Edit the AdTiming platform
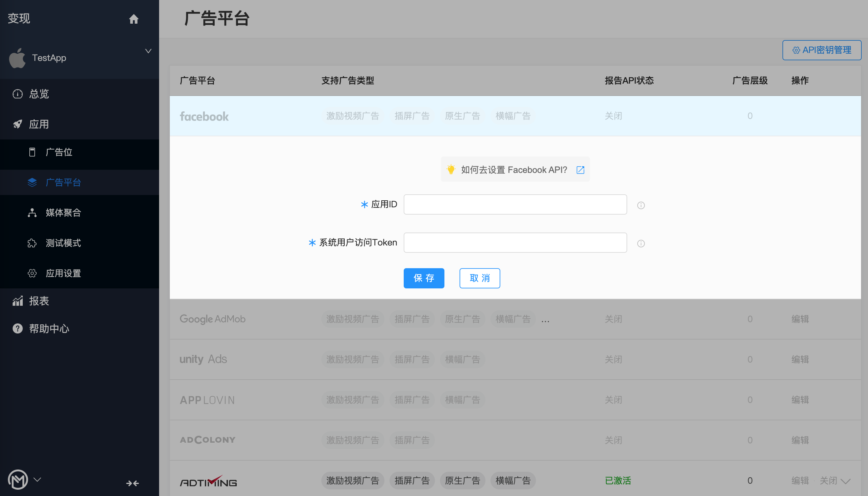The image size is (868, 496). click(800, 480)
